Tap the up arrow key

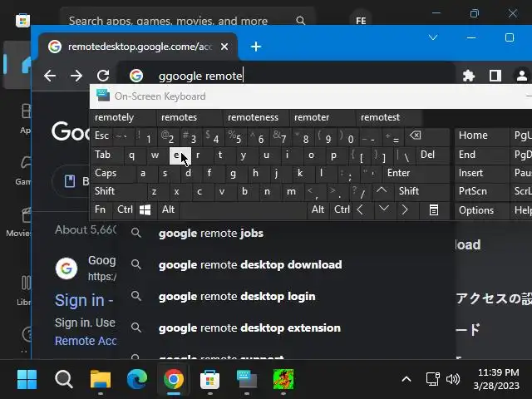[x=382, y=191]
